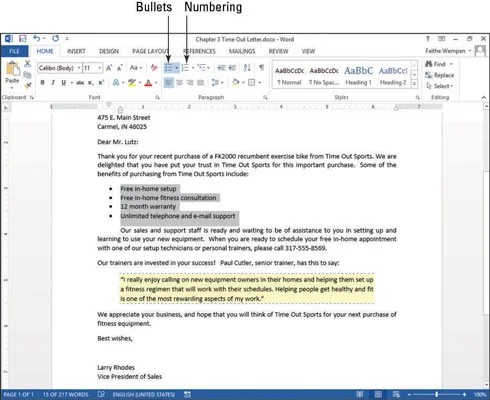Toggle Italic formatting

click(x=53, y=82)
